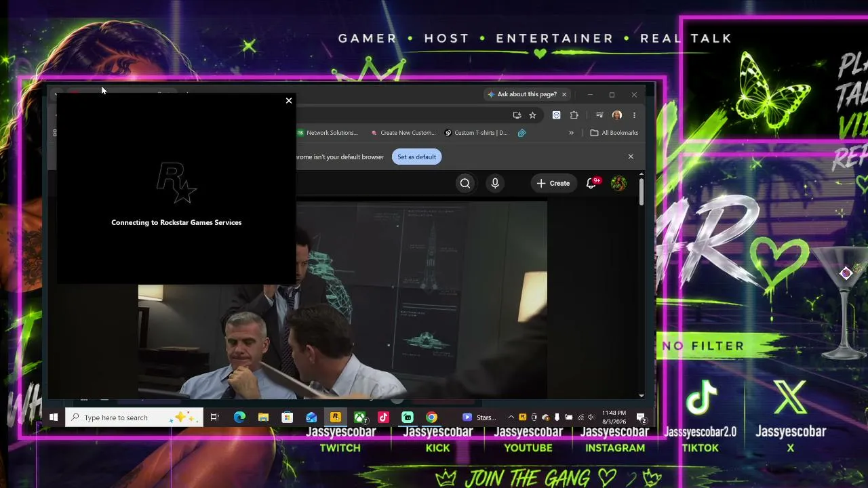Open Task View on the taskbar

coord(214,418)
